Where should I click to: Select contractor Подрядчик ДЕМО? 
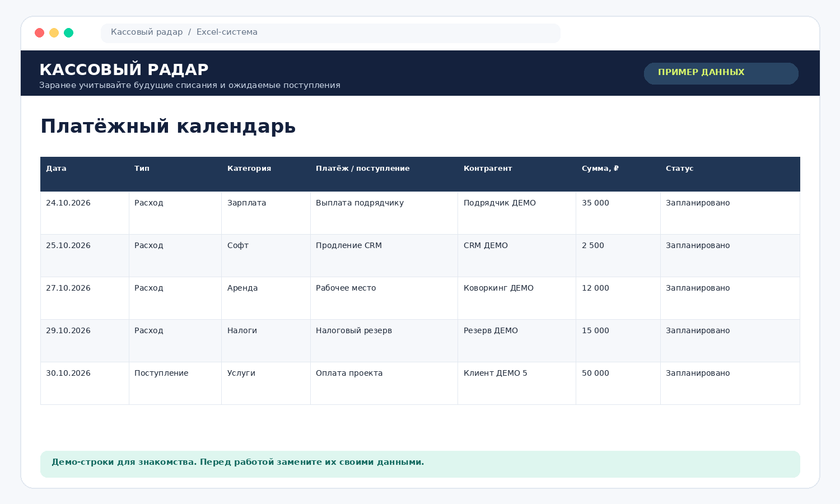(517, 213)
